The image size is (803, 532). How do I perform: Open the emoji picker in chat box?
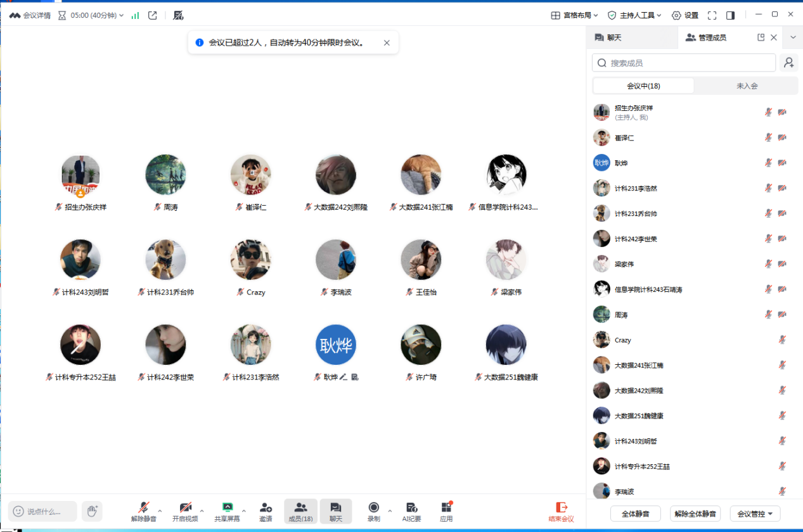18,511
